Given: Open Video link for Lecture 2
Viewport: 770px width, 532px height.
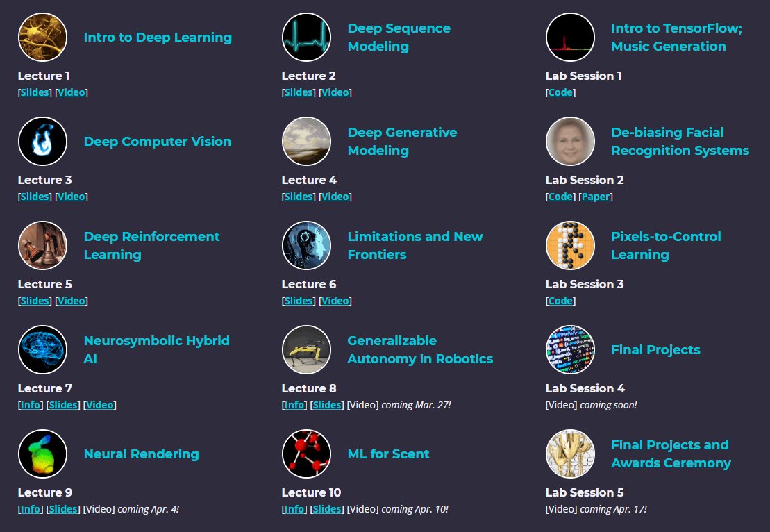Looking at the screenshot, I should (335, 92).
